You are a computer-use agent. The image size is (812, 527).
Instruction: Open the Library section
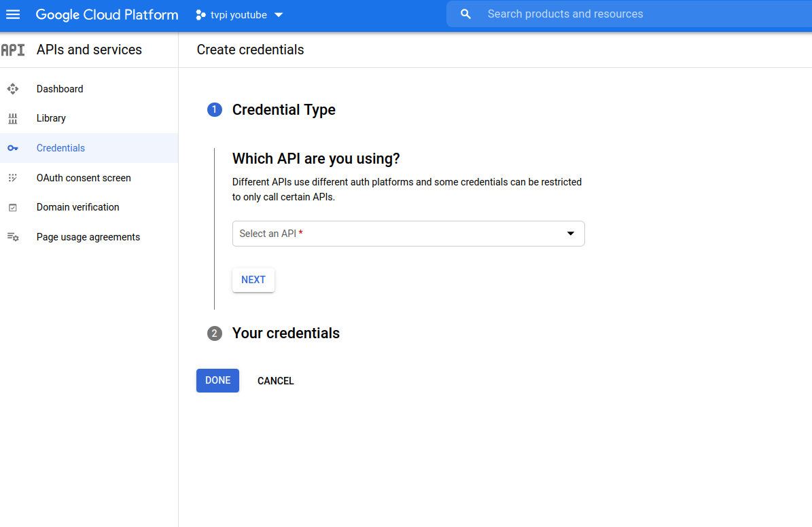coord(51,118)
